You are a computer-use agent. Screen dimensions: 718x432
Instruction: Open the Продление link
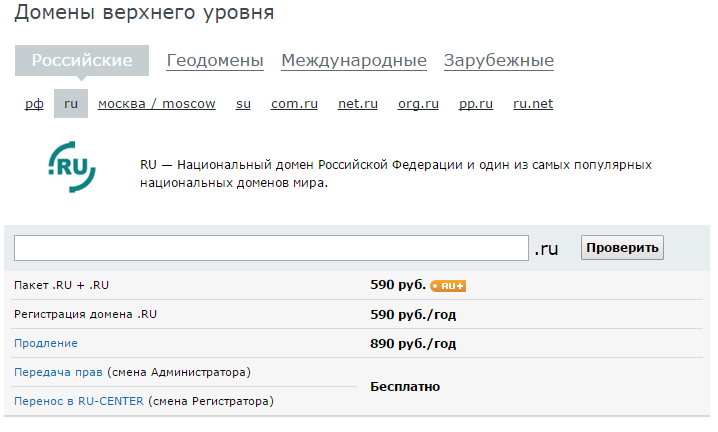coord(46,343)
